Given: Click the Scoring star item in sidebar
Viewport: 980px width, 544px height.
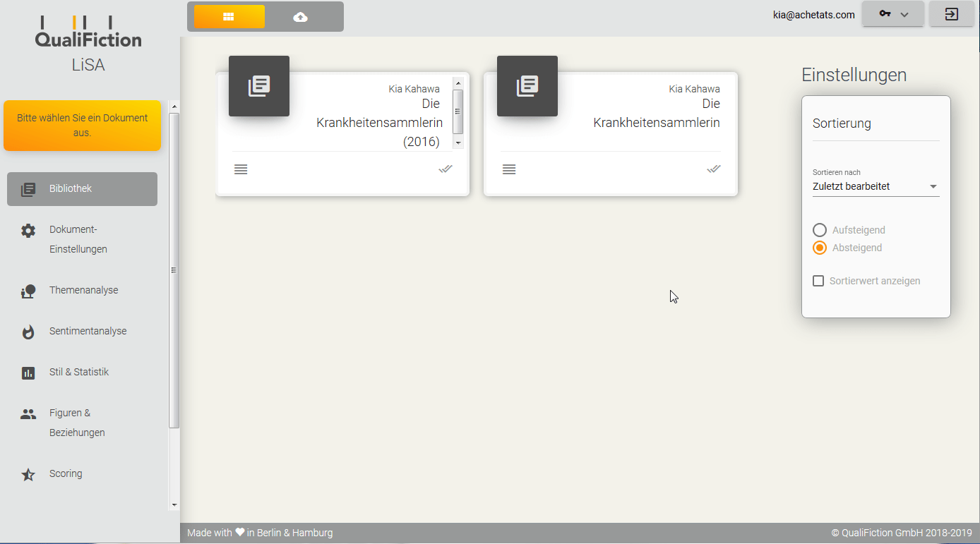Looking at the screenshot, I should click(66, 474).
